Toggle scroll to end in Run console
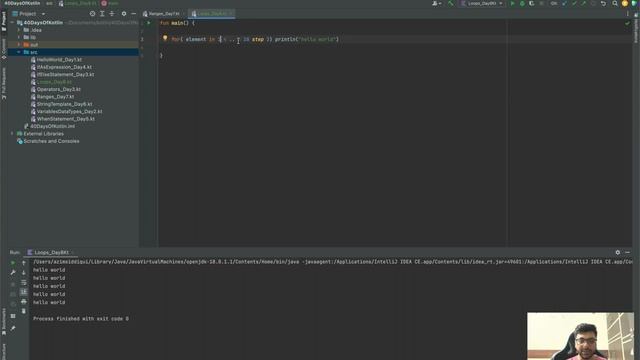Screen dimensions: 640x360 [24, 292]
